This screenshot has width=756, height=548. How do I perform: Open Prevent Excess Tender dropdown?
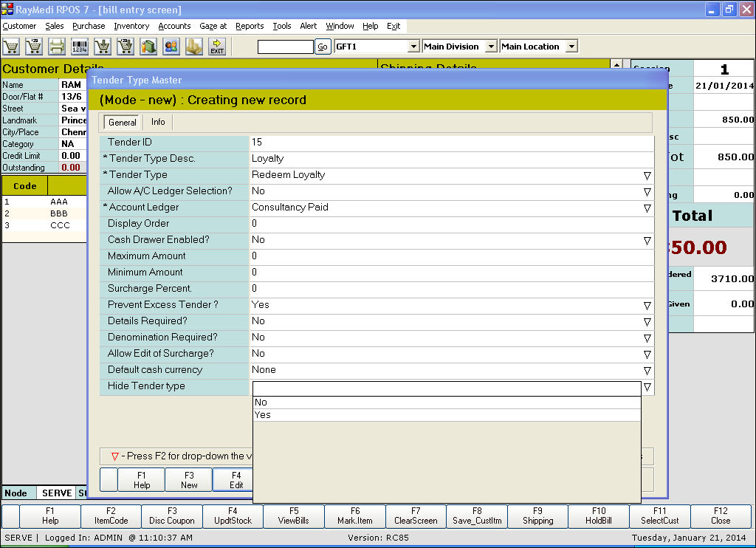point(647,305)
